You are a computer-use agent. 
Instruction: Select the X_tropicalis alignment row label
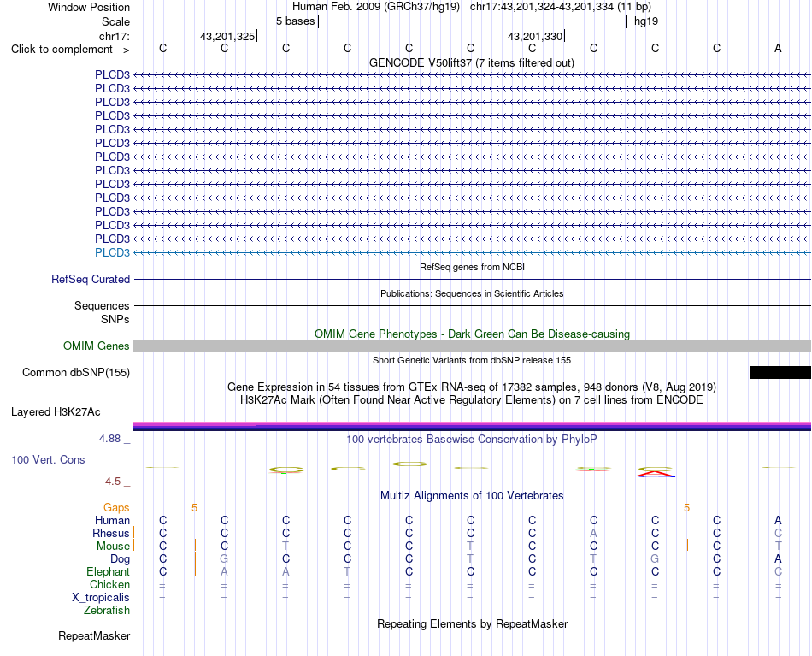click(x=101, y=598)
